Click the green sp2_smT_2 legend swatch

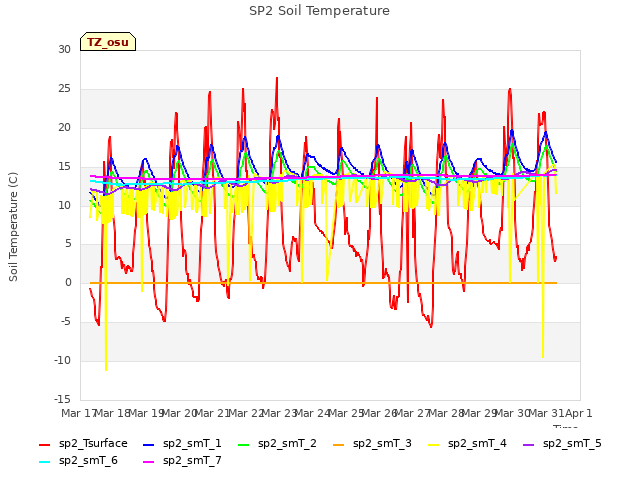click(244, 444)
